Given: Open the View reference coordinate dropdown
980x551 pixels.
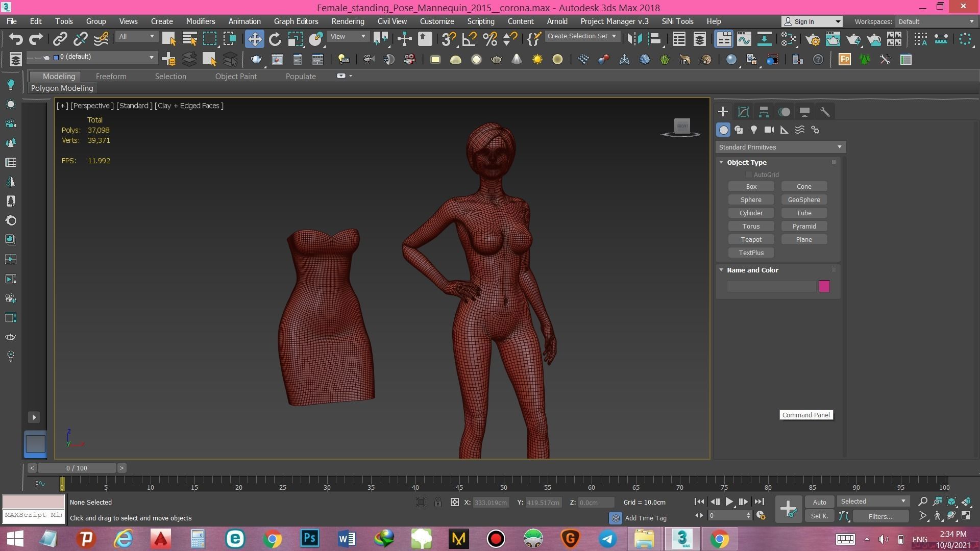Looking at the screenshot, I should coord(348,37).
